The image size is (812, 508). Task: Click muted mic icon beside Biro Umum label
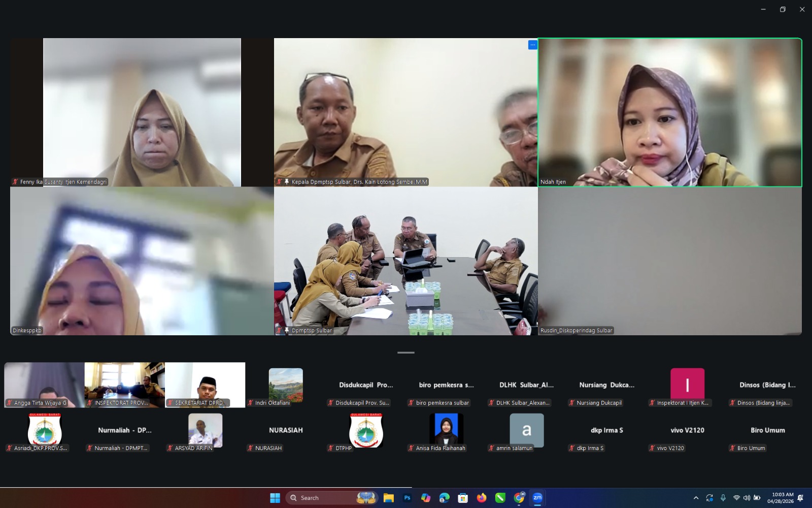coord(732,448)
